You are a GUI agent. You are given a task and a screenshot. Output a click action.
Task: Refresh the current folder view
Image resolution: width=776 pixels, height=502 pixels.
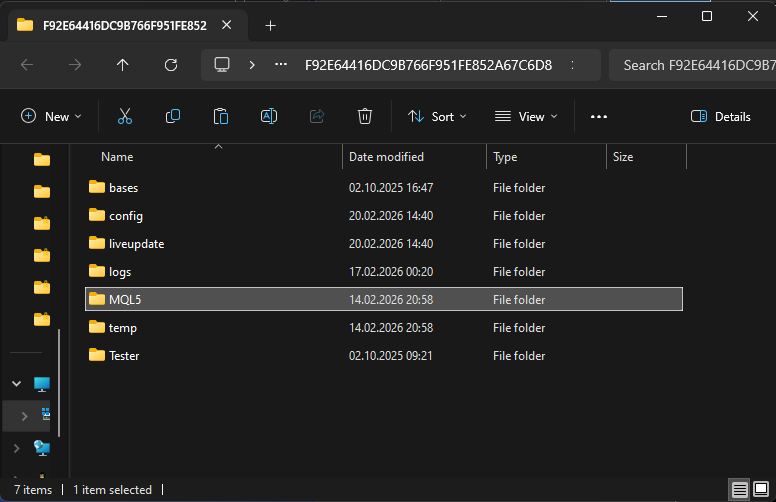[x=171, y=65]
